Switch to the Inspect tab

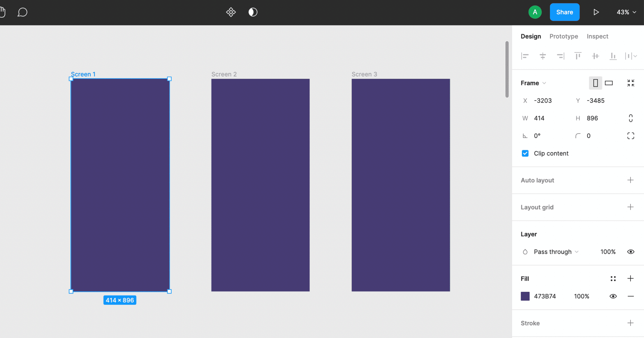point(597,36)
